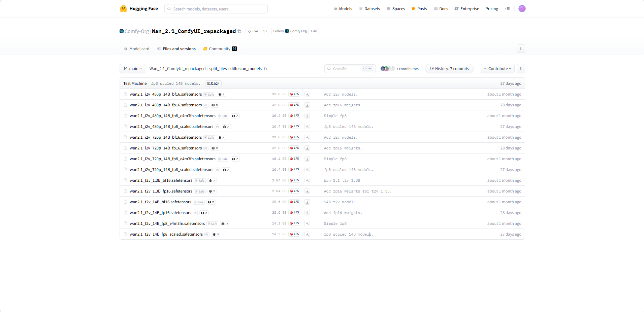Open three-dot menu beside Contribute button
The image size is (644, 312).
click(521, 69)
